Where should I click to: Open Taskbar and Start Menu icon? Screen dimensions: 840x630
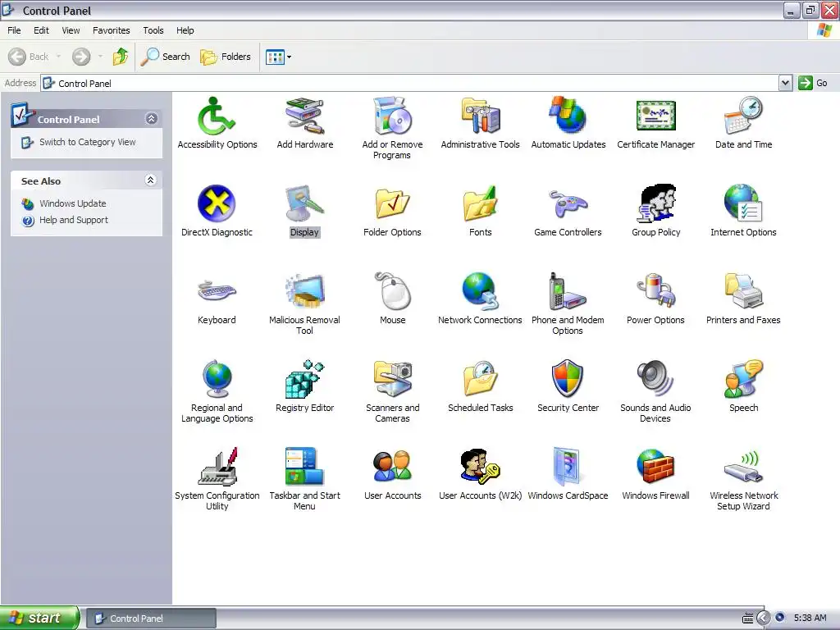[x=305, y=467]
